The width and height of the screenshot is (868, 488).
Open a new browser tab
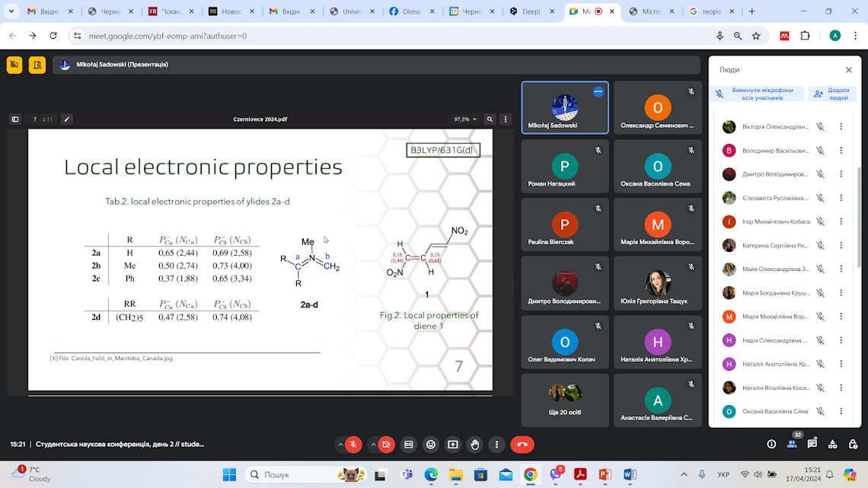pyautogui.click(x=752, y=11)
